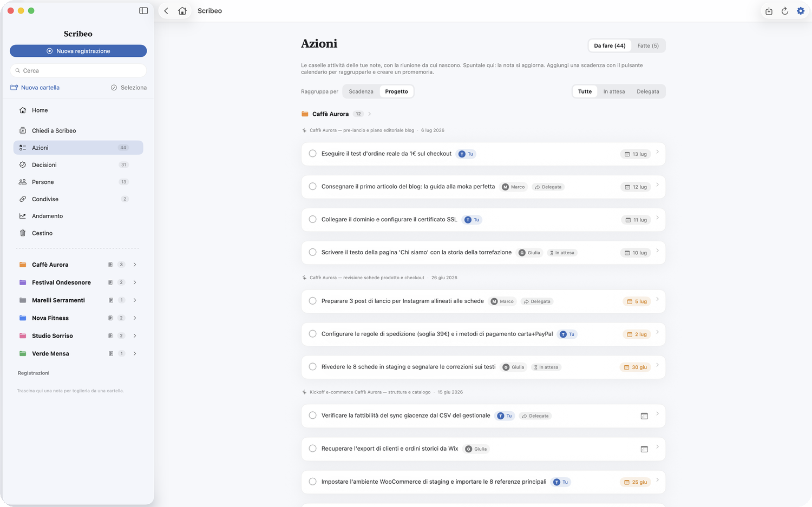Tick 'Collegare il dominio' task circle
Image resolution: width=812 pixels, height=507 pixels.
[x=312, y=220]
